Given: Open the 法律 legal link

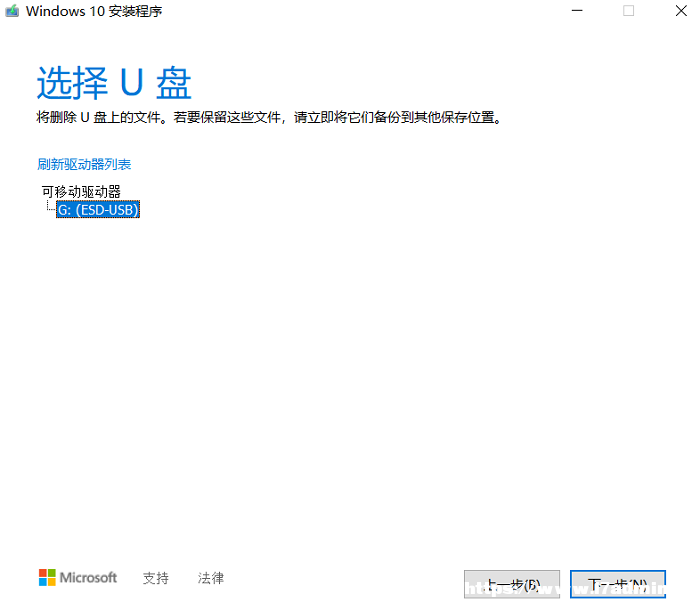Looking at the screenshot, I should click(x=211, y=578).
